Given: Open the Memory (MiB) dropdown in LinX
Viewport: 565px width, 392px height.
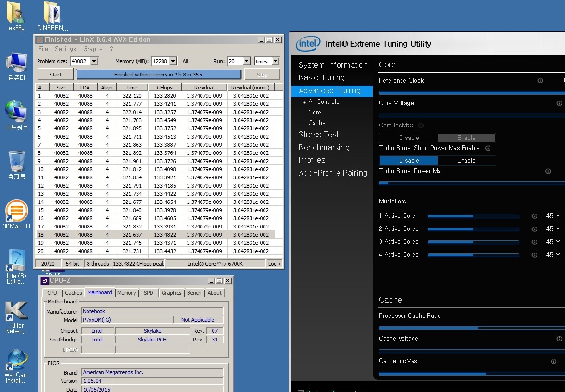Looking at the screenshot, I should pyautogui.click(x=173, y=61).
